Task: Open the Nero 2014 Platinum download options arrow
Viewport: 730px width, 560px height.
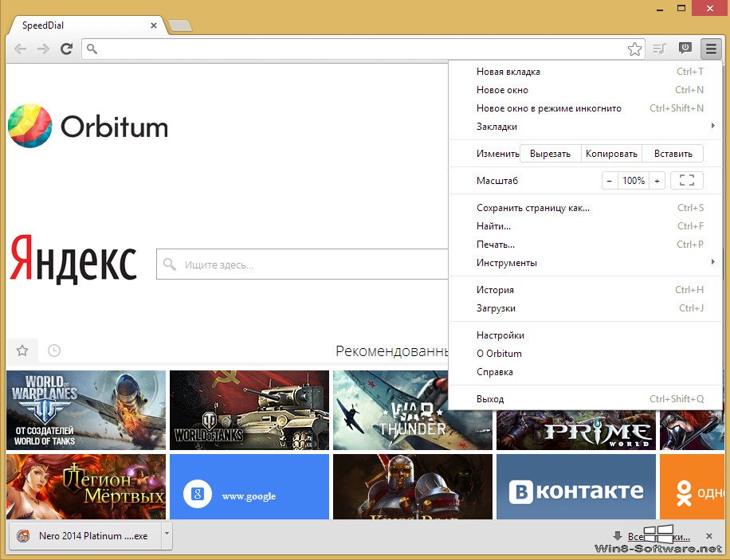Action: coord(167,536)
